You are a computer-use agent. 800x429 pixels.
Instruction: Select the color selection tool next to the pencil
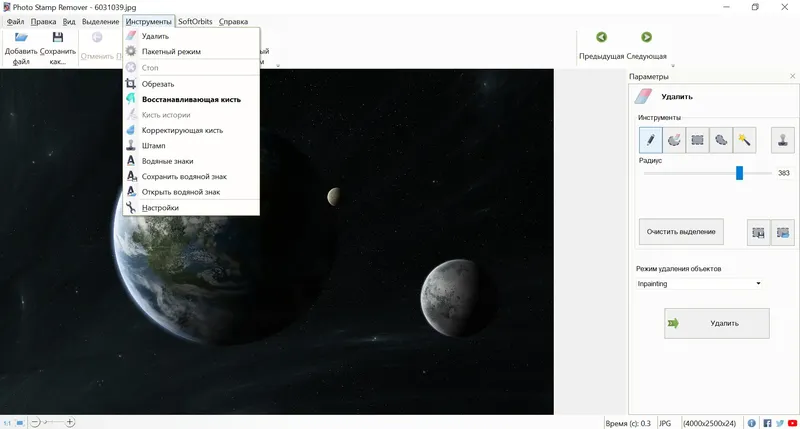[x=674, y=140]
